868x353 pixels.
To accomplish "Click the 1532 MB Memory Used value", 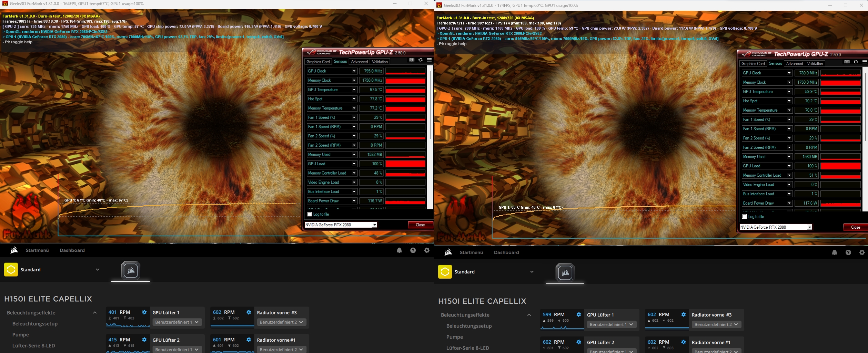I will click(x=371, y=155).
